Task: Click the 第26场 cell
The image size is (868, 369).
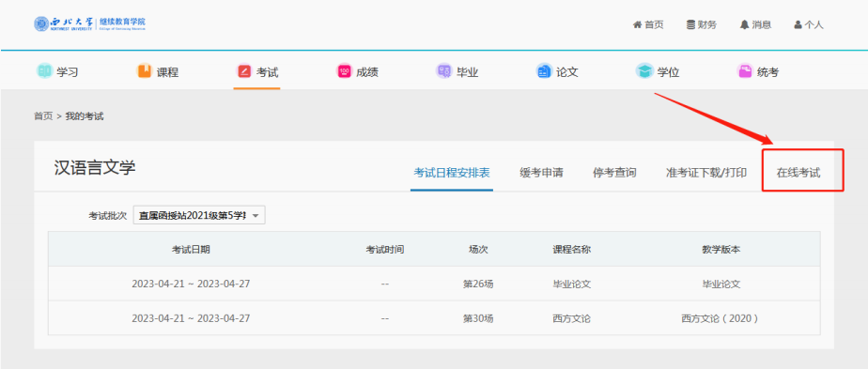Action: click(x=478, y=284)
